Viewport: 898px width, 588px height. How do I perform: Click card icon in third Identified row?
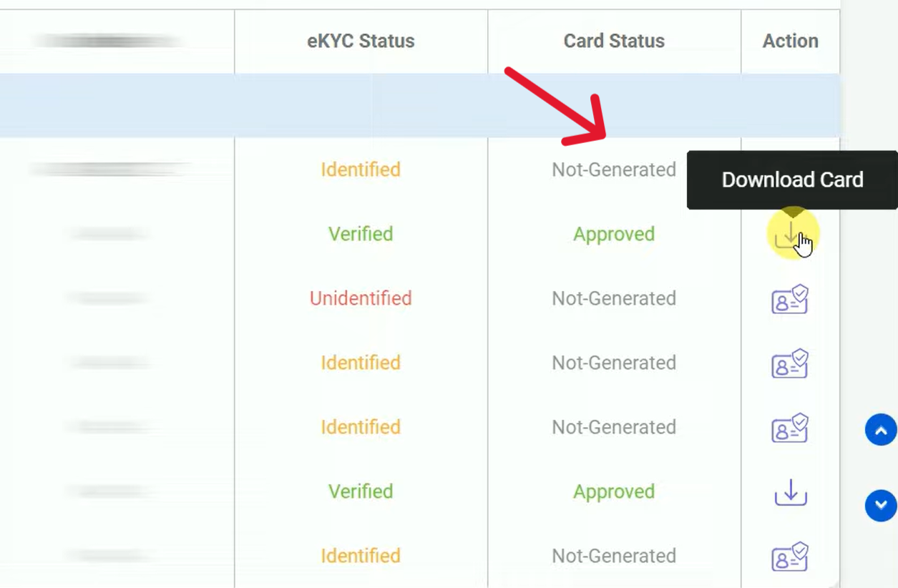[x=790, y=428]
